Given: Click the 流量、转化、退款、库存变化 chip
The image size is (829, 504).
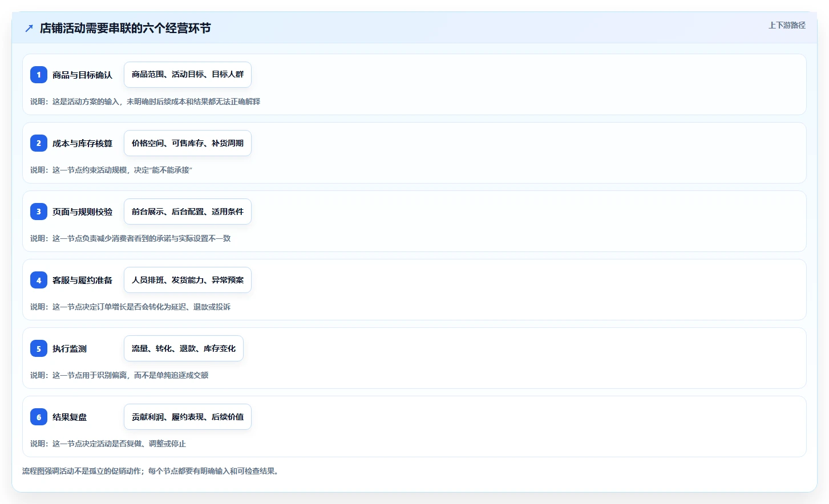Looking at the screenshot, I should click(x=184, y=348).
